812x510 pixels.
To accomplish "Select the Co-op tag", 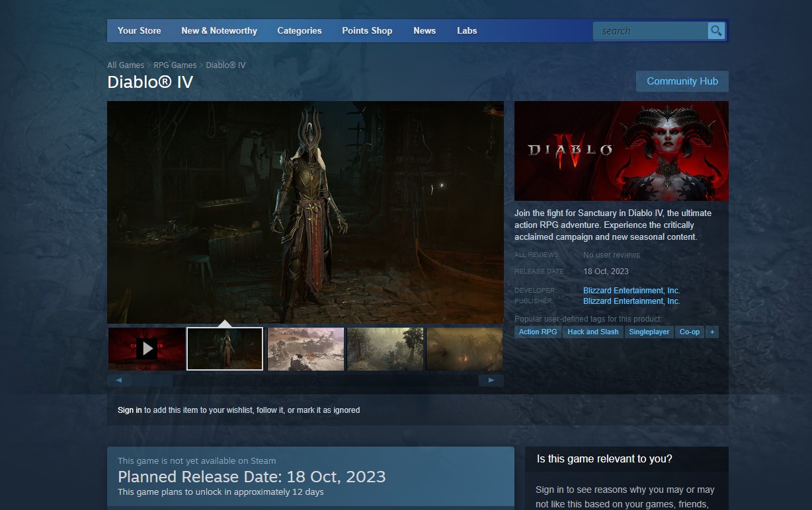I will (690, 332).
